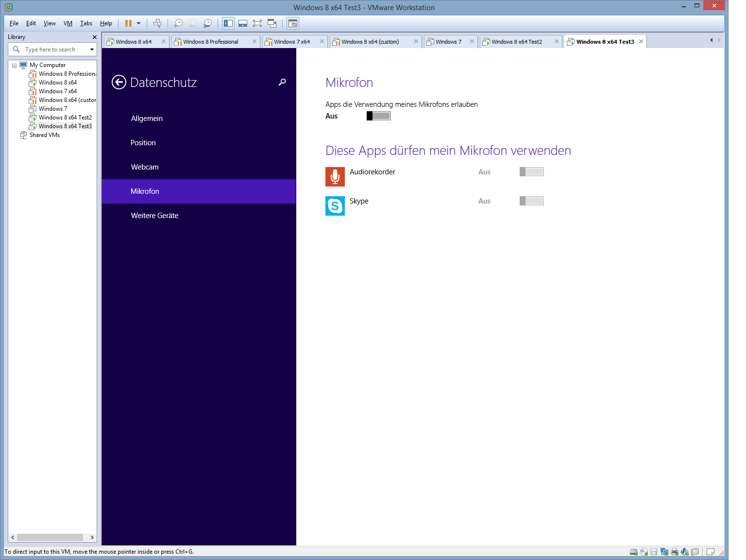The image size is (746, 560).
Task: Open search in Datenschutz panel
Action: 282,82
